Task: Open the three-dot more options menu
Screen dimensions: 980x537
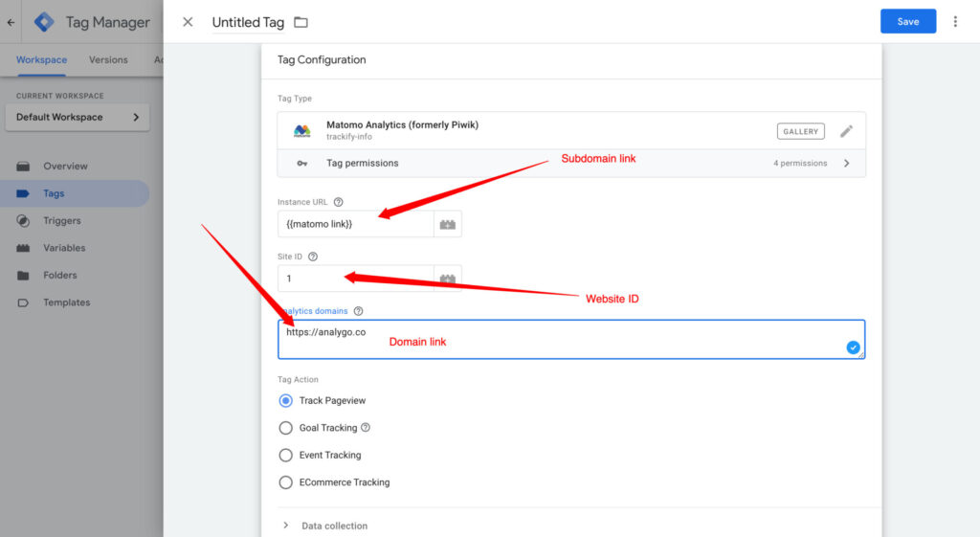Action: tap(955, 21)
